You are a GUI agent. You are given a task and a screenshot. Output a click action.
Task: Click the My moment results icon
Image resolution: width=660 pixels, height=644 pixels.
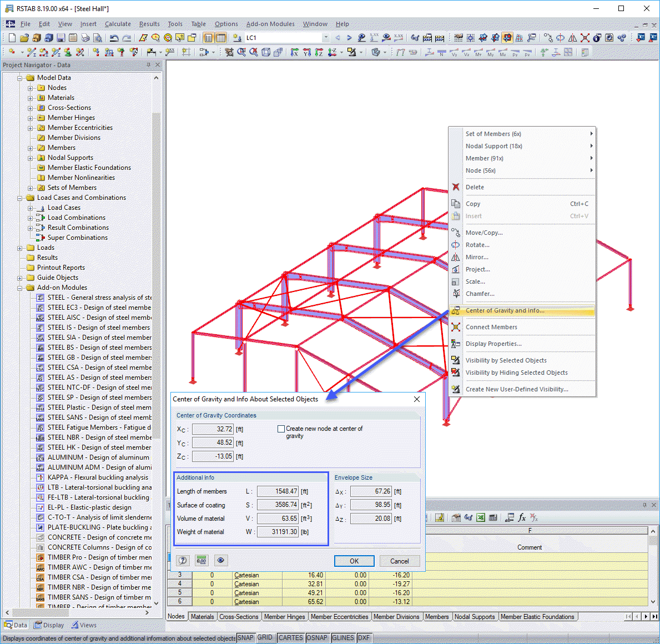(x=490, y=52)
